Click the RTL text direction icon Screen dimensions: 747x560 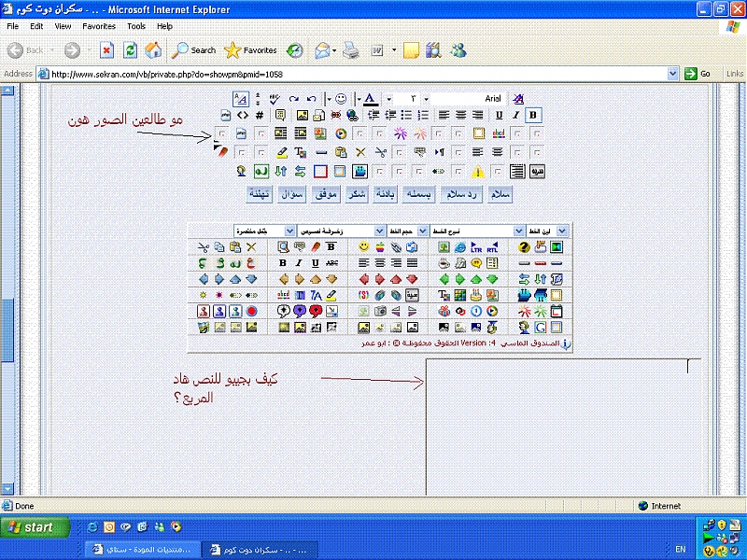click(493, 247)
